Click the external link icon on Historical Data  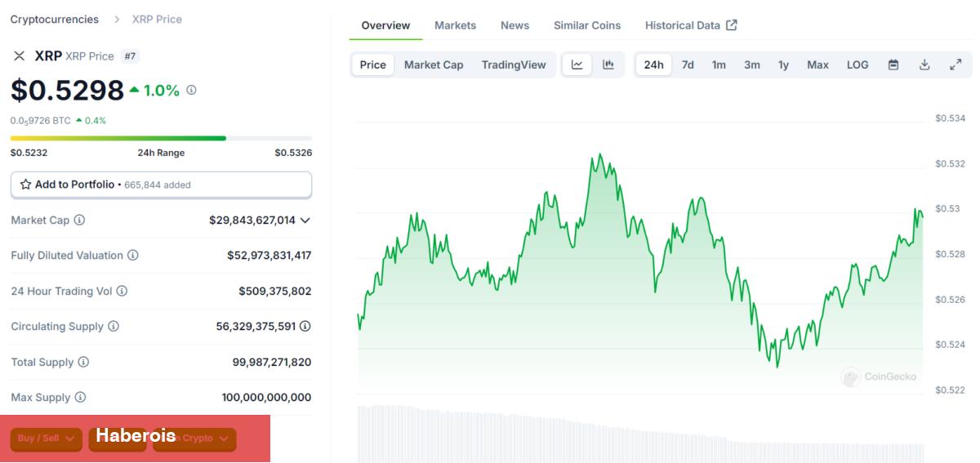(x=732, y=25)
